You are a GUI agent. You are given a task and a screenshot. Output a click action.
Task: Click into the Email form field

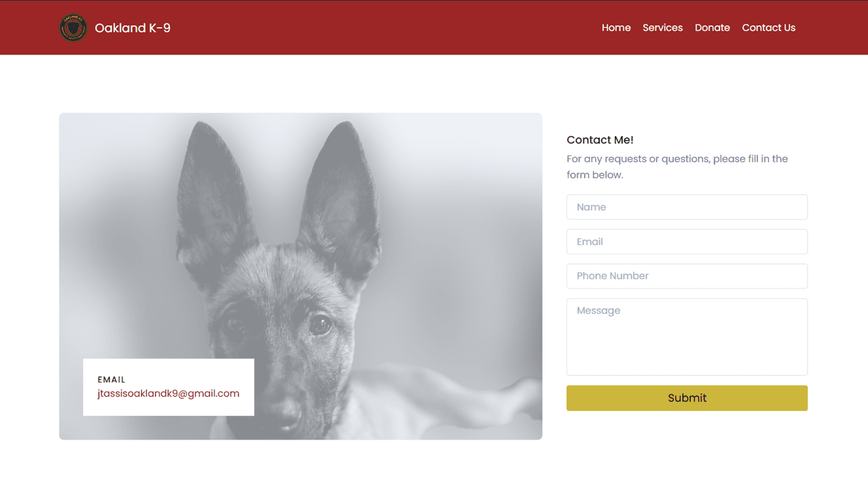click(687, 242)
